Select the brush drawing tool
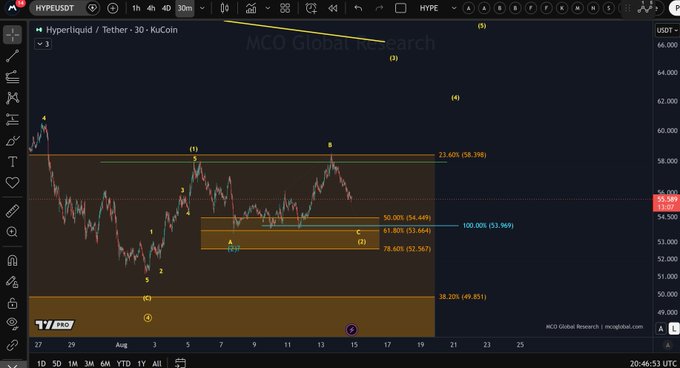680x368 pixels. [13, 141]
